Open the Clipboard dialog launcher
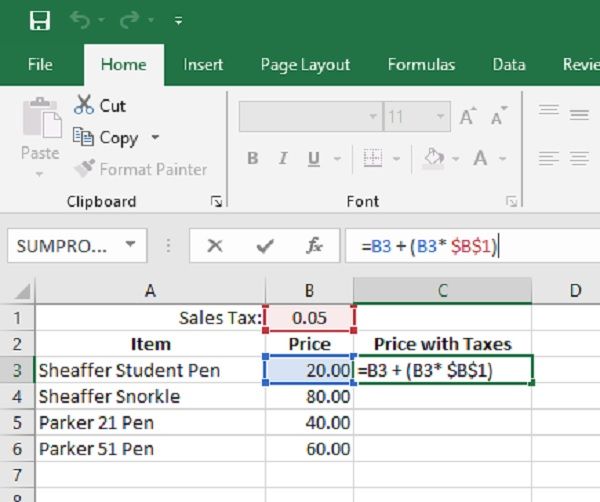Screen dimensions: 600x502 click(216, 201)
